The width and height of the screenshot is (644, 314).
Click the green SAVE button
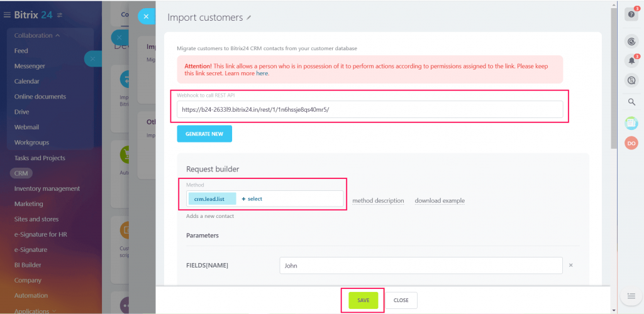[363, 300]
